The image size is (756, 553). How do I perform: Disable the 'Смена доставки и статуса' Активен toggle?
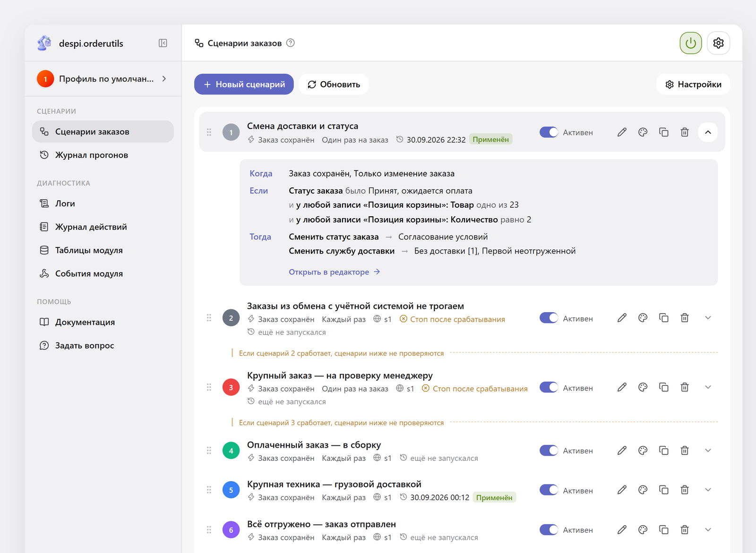point(549,132)
